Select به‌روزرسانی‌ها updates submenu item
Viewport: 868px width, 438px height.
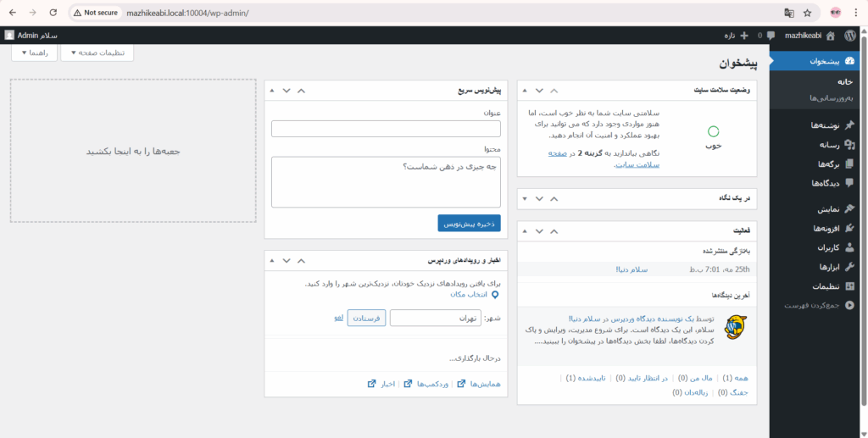click(832, 98)
